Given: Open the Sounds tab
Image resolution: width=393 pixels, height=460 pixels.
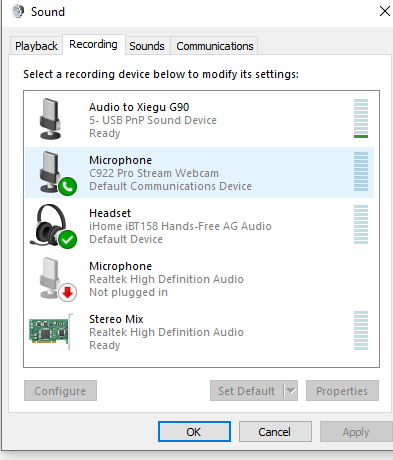Looking at the screenshot, I should pos(147,46).
